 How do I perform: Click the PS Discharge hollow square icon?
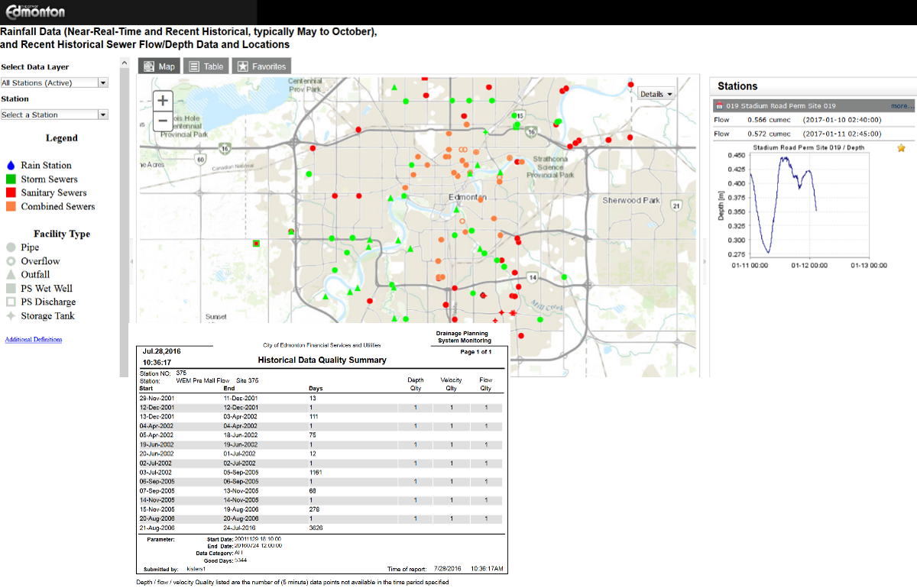[x=10, y=302]
